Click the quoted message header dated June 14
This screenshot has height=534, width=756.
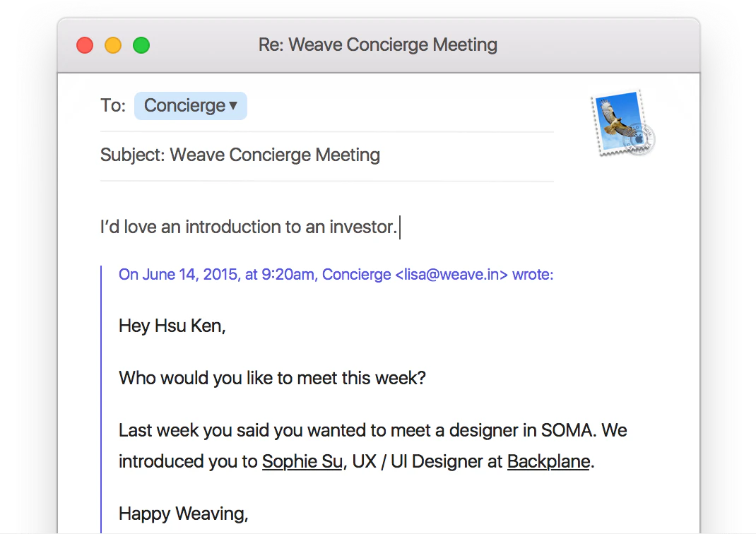336,274
